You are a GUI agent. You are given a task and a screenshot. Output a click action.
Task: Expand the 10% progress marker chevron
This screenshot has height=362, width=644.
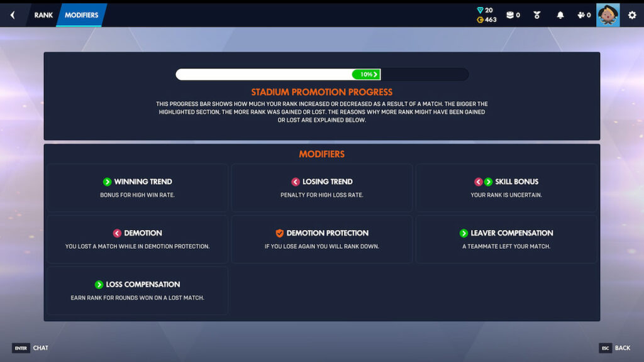(375, 74)
